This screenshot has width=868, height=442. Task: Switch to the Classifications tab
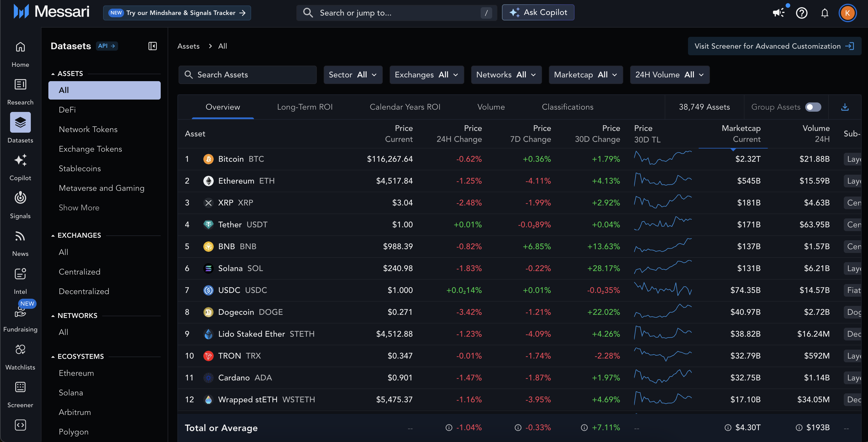coord(567,107)
